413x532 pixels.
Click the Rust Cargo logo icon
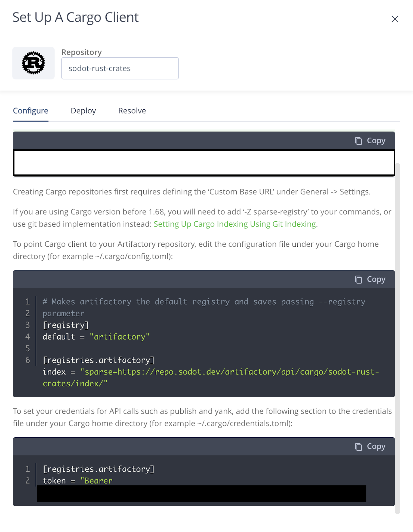[33, 63]
